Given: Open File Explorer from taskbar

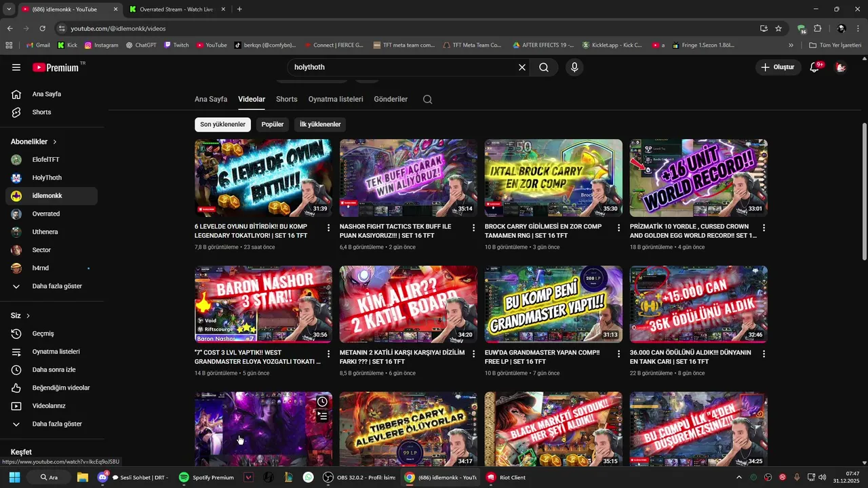Looking at the screenshot, I should tap(83, 477).
